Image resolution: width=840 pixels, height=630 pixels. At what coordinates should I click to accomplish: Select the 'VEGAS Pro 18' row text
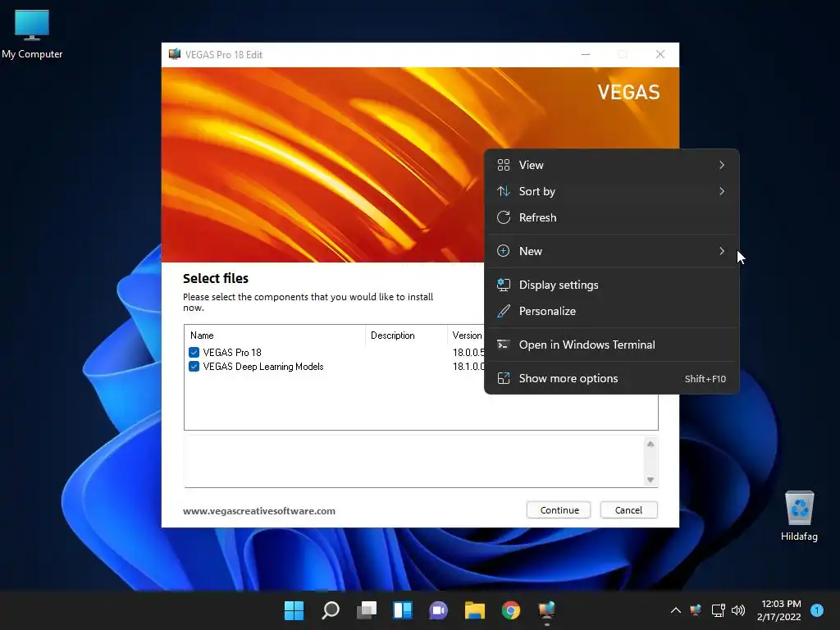coord(232,353)
